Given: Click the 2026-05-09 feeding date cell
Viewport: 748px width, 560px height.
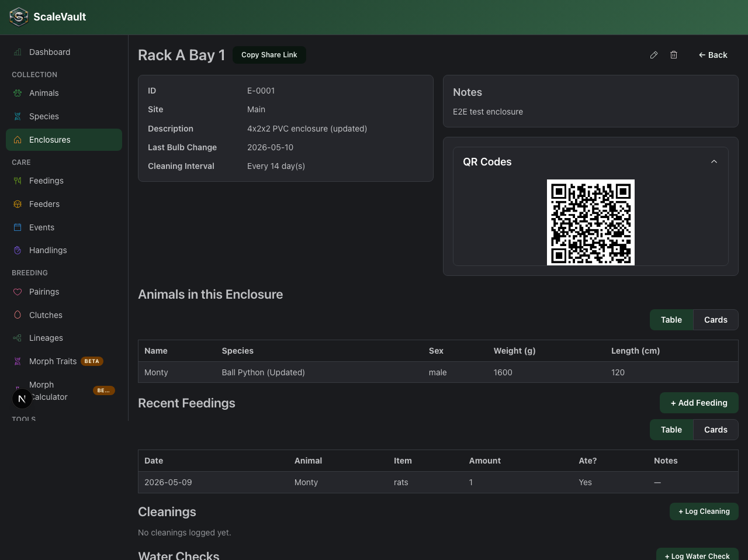Looking at the screenshot, I should coord(168,482).
